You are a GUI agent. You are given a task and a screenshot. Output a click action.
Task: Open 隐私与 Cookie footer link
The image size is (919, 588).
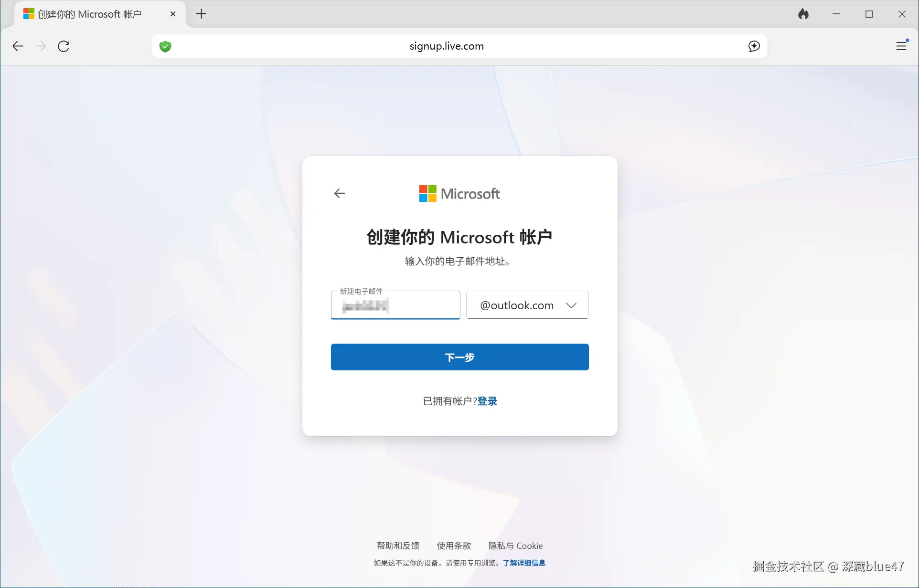515,546
